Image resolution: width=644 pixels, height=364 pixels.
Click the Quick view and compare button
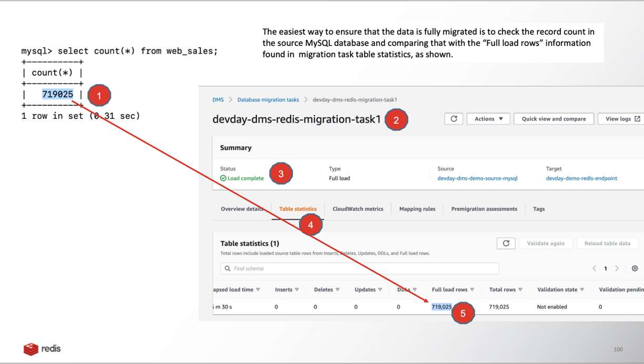tap(554, 119)
